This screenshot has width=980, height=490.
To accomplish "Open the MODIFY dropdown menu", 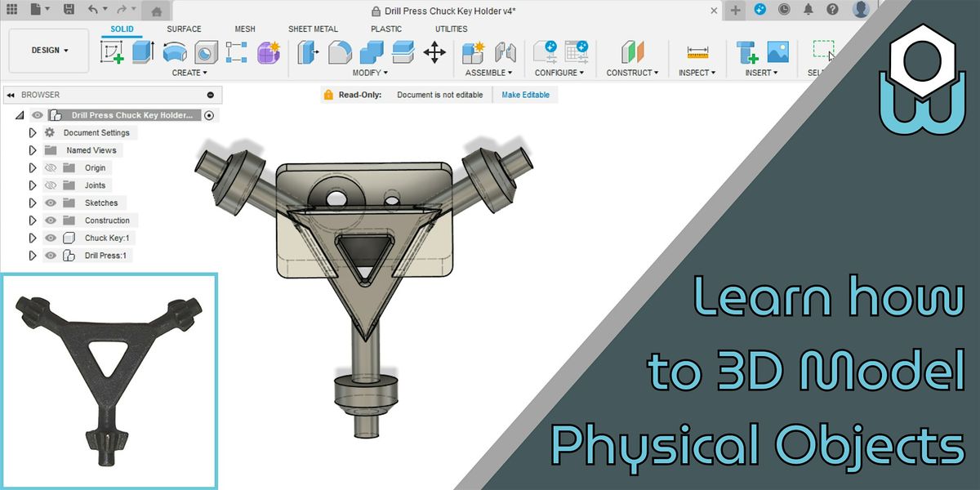I will click(370, 73).
